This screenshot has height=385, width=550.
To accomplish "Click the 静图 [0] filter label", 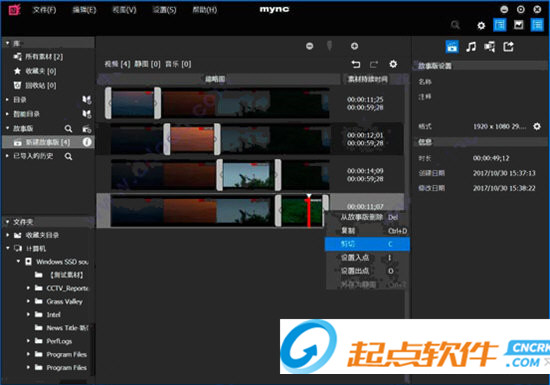I will coord(147,64).
